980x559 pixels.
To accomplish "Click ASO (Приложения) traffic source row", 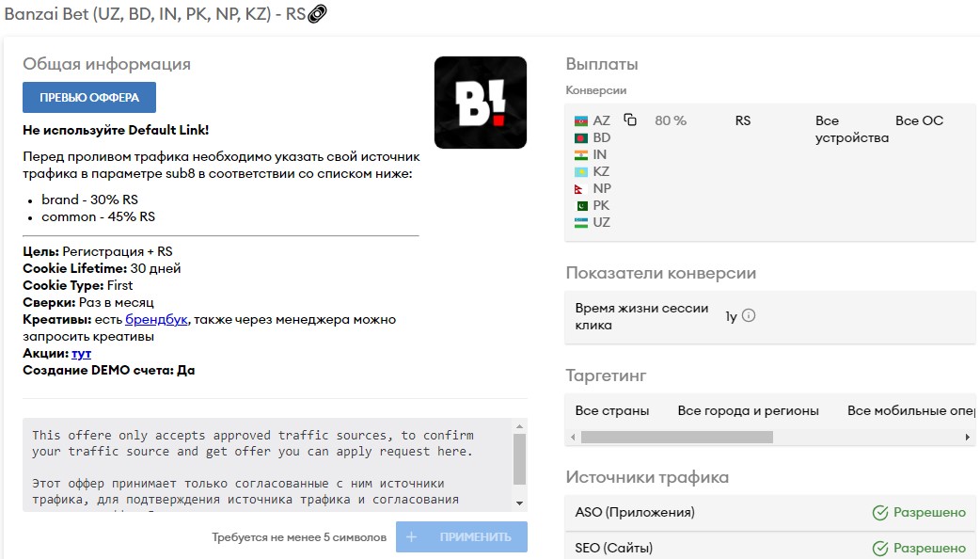I will point(770,513).
